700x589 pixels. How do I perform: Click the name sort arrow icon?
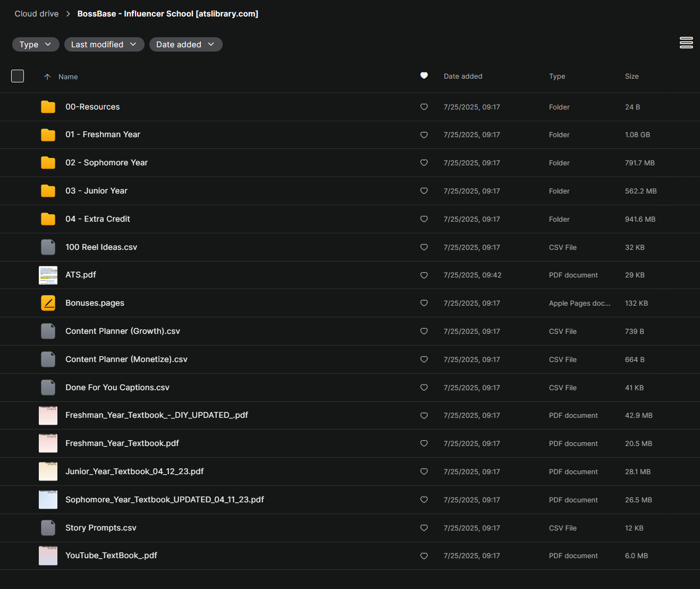[x=47, y=77]
